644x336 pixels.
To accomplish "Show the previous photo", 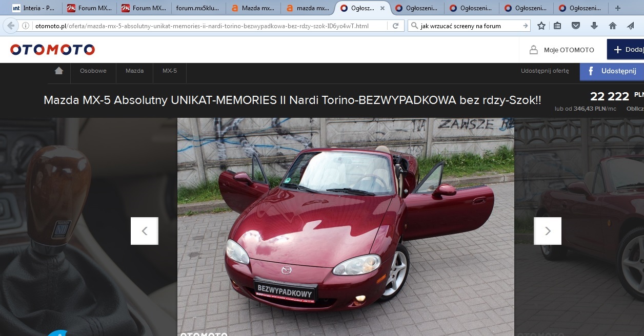I will (145, 231).
